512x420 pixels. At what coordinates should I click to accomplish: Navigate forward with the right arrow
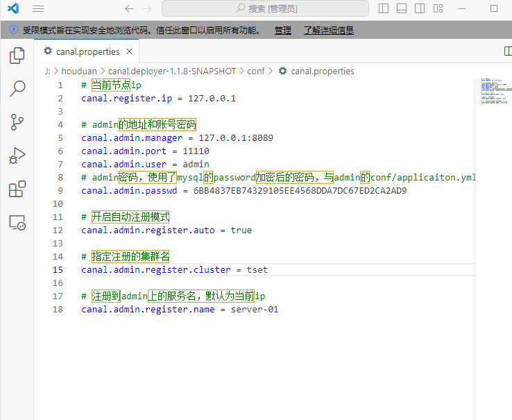coord(147,8)
